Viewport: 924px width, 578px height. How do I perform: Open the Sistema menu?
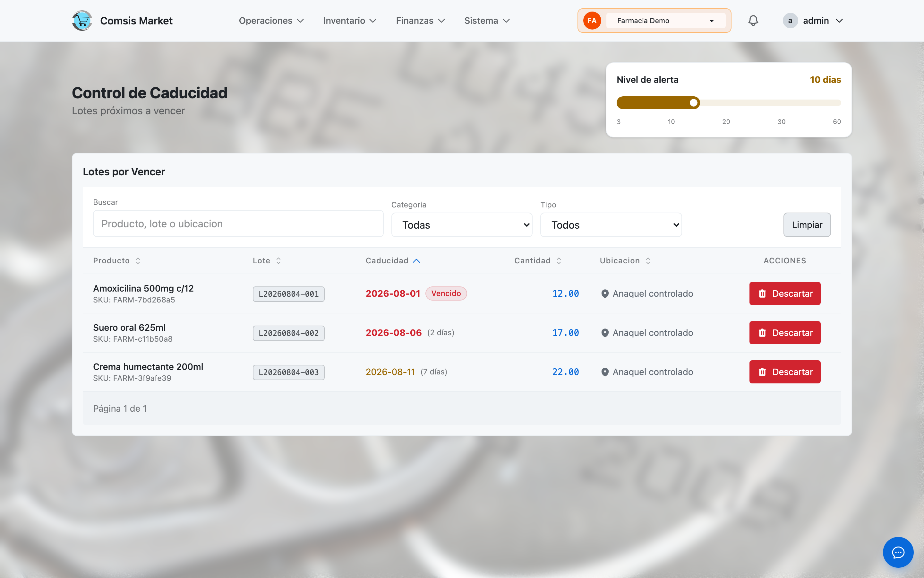(x=487, y=21)
